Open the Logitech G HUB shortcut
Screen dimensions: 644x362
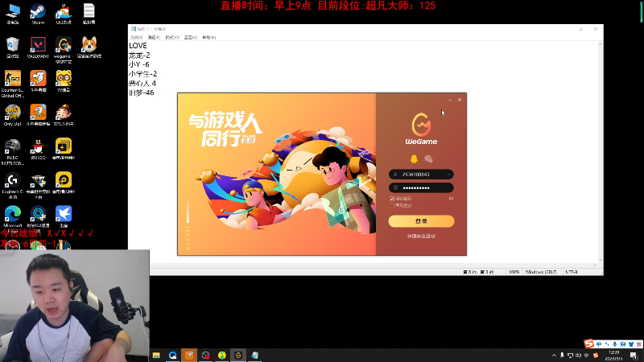point(13,186)
